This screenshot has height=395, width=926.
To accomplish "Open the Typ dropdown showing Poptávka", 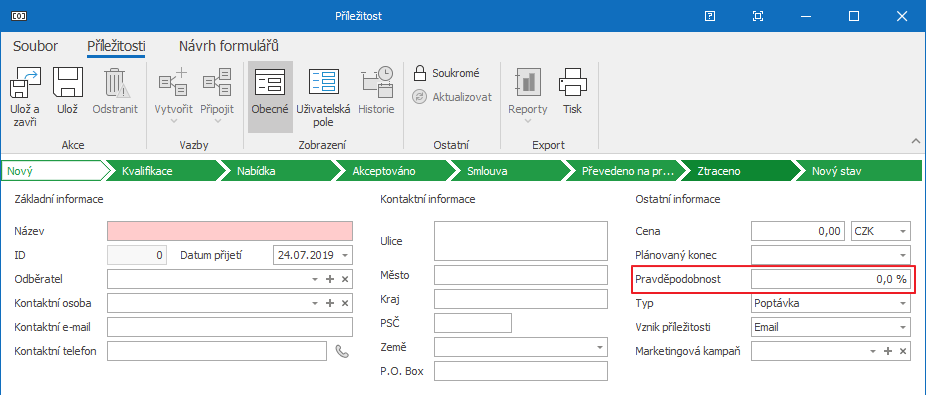I will pyautogui.click(x=902, y=303).
